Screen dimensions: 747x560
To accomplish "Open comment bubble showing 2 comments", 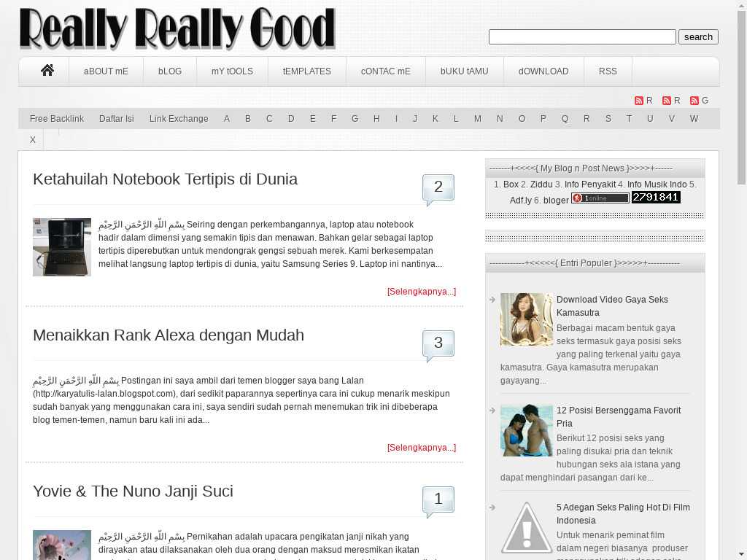I will point(438,190).
